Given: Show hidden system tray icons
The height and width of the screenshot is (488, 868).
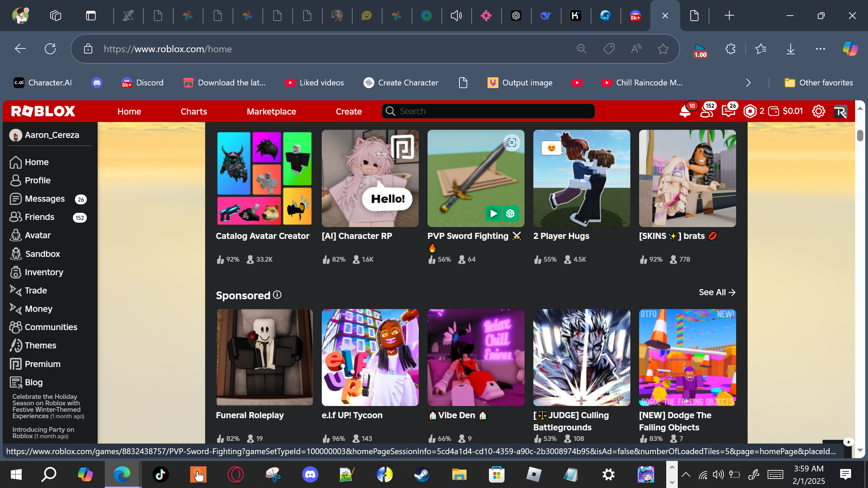Looking at the screenshot, I should [686, 474].
